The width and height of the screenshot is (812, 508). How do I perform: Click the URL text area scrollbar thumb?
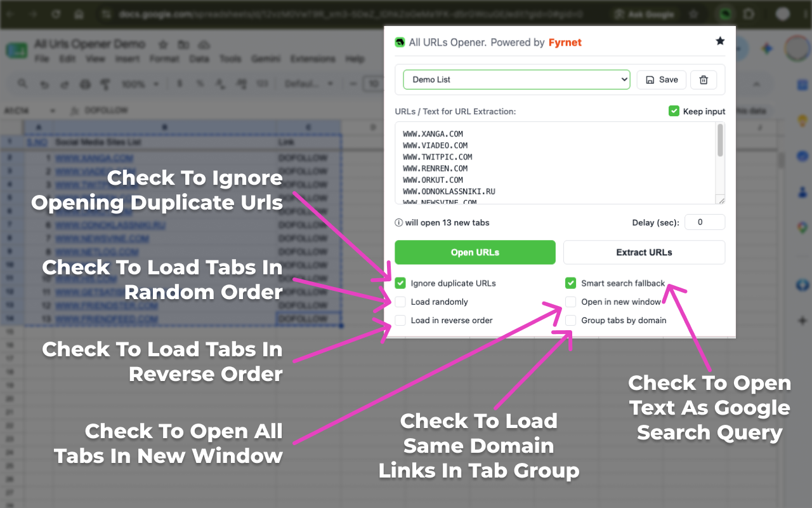(720, 140)
